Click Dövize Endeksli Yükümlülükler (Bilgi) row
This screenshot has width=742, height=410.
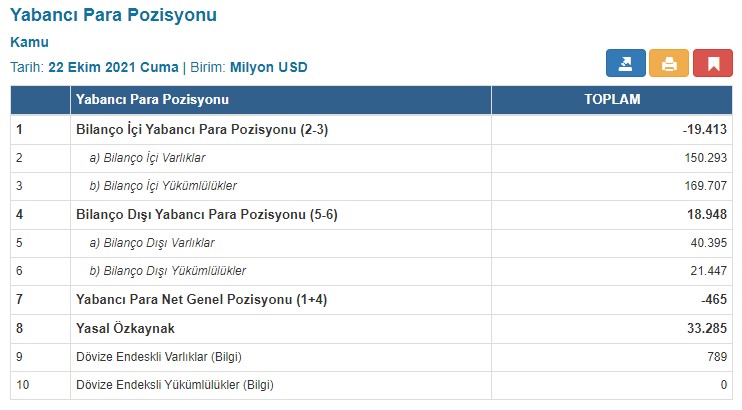point(174,384)
